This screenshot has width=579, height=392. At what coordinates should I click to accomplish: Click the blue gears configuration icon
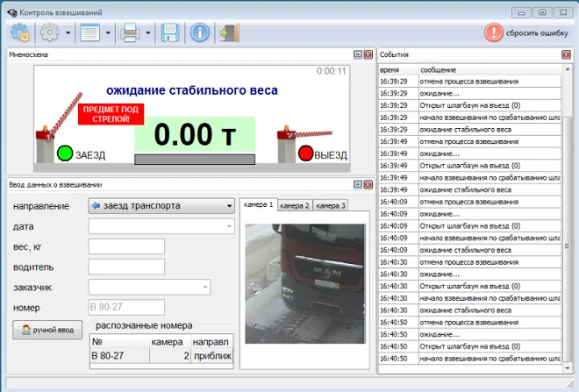(x=19, y=33)
